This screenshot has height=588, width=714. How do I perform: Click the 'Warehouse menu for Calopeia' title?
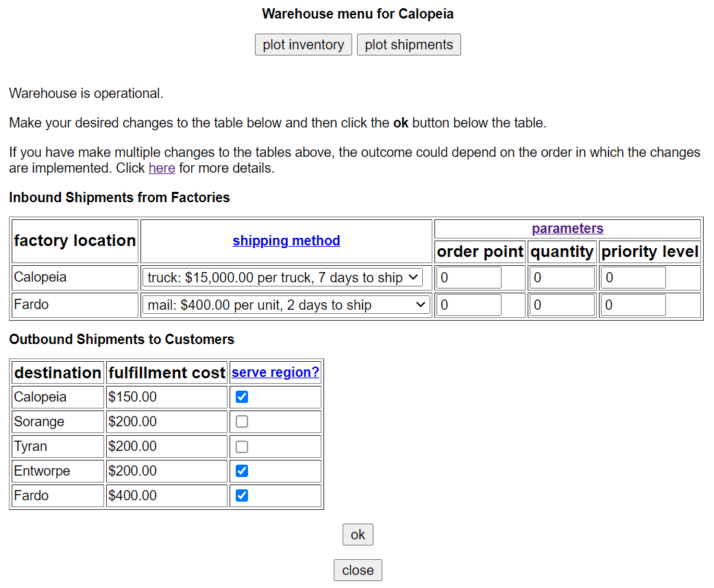pos(358,14)
